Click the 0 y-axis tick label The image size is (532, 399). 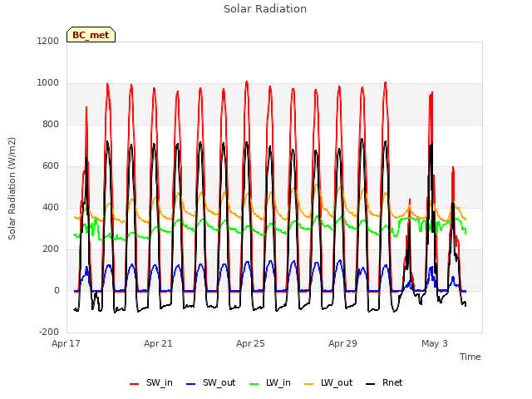tap(57, 290)
